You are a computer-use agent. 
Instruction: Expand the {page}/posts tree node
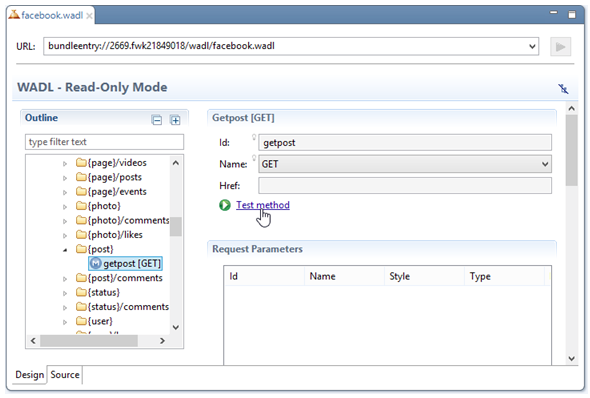(x=65, y=178)
